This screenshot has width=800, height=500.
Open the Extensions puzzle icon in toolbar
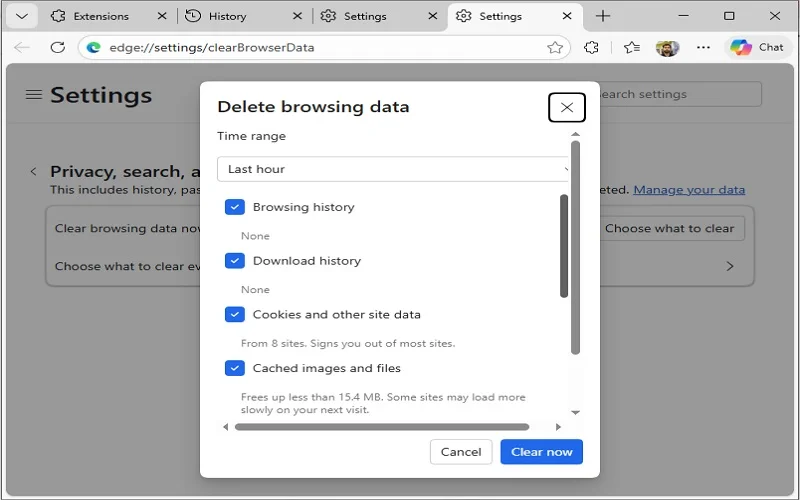point(591,47)
